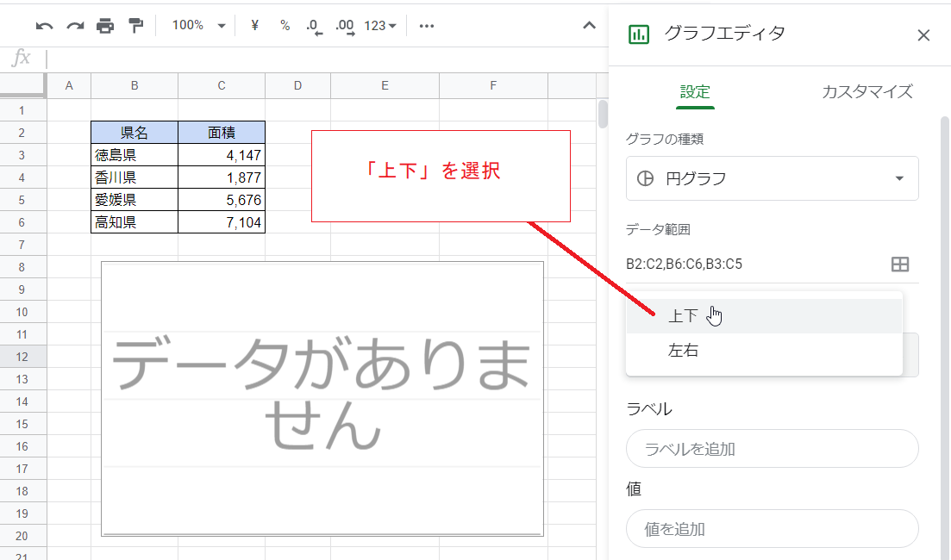
Task: Increase decimal places
Action: pyautogui.click(x=345, y=26)
